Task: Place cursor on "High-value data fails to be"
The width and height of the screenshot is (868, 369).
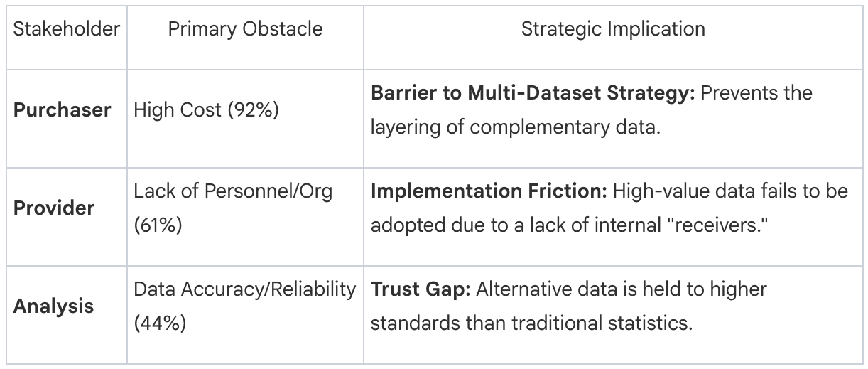Action: (x=729, y=193)
